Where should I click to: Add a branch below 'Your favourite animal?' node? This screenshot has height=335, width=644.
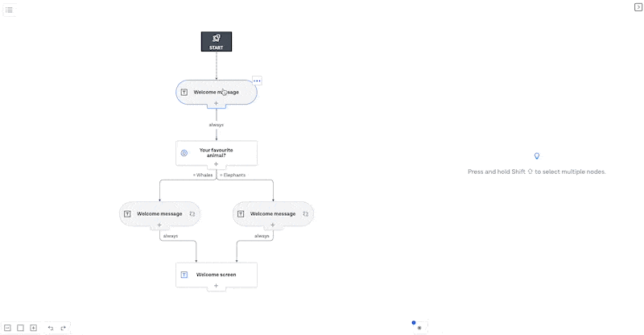pos(216,164)
